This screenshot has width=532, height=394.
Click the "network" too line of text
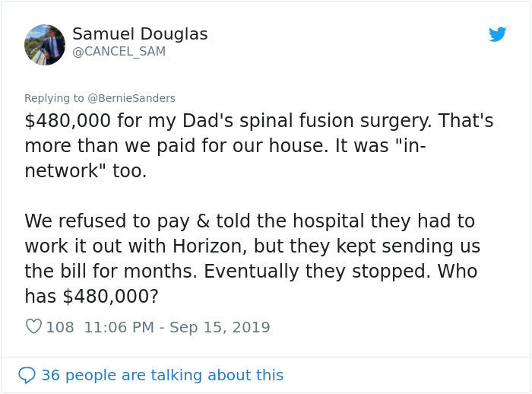pos(85,171)
